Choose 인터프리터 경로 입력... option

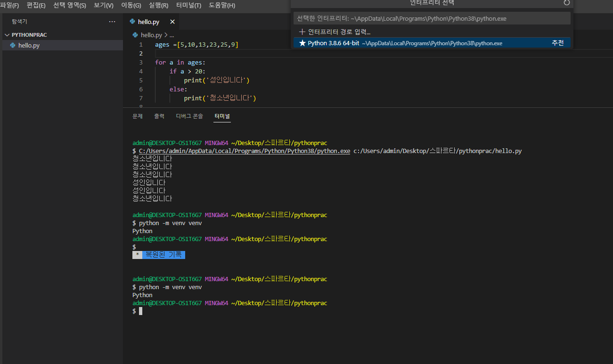[432, 32]
